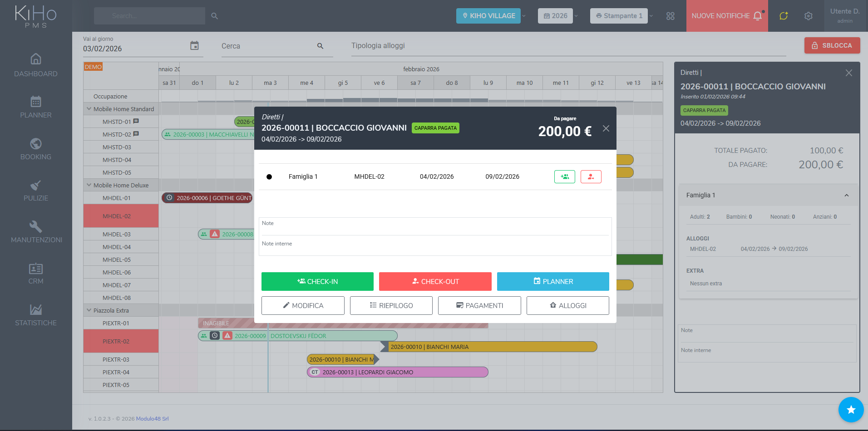Open the Dashboard home icon
The image size is (868, 431).
(36, 59)
